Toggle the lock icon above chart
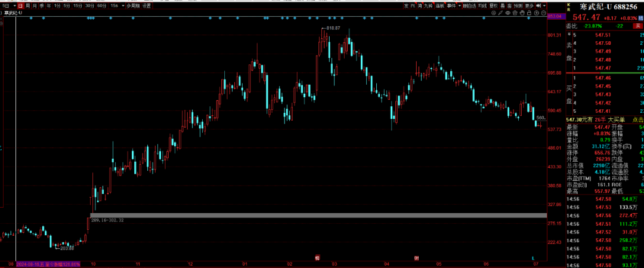This screenshot has width=644, height=268. click(x=529, y=13)
